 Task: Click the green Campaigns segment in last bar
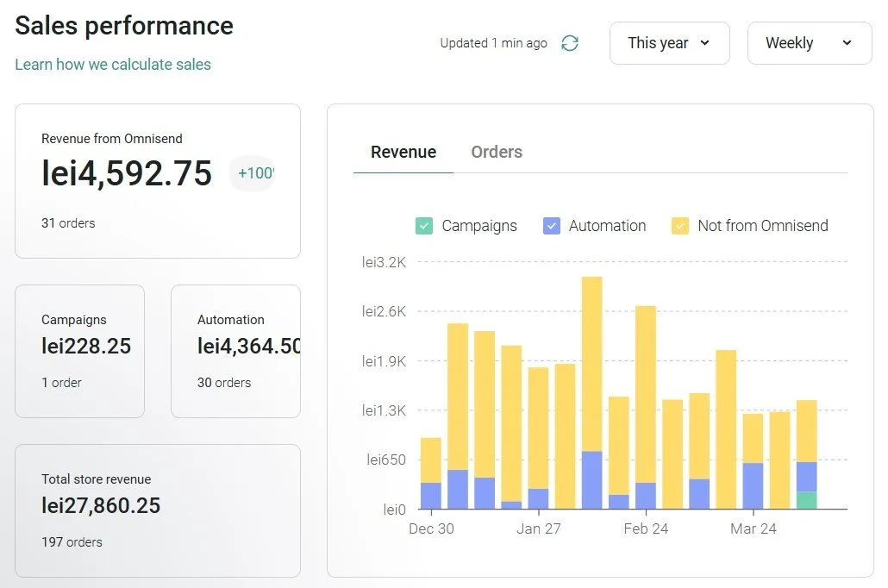click(x=806, y=500)
